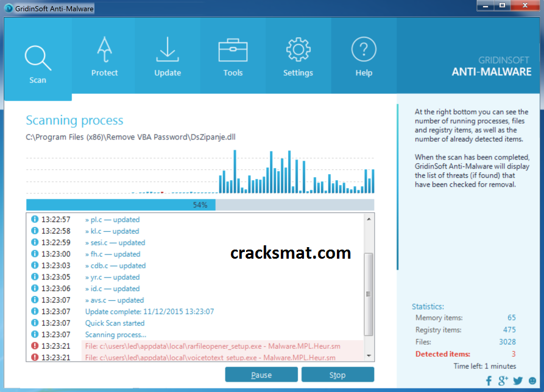This screenshot has height=392, width=544.
Task: Click the Google Plus share icon
Action: 503,380
